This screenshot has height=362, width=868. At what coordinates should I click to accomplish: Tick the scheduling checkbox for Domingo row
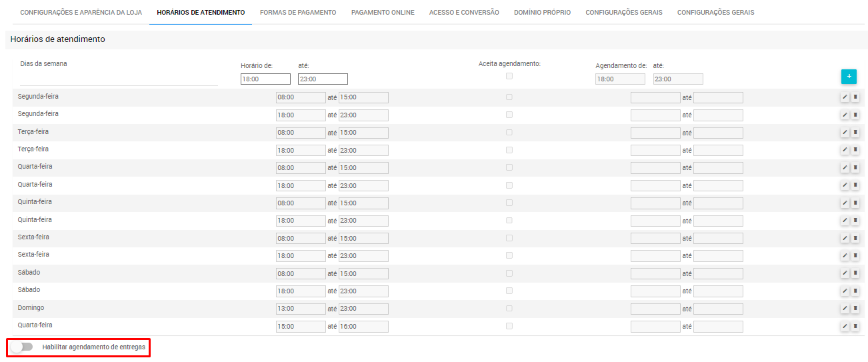(509, 309)
